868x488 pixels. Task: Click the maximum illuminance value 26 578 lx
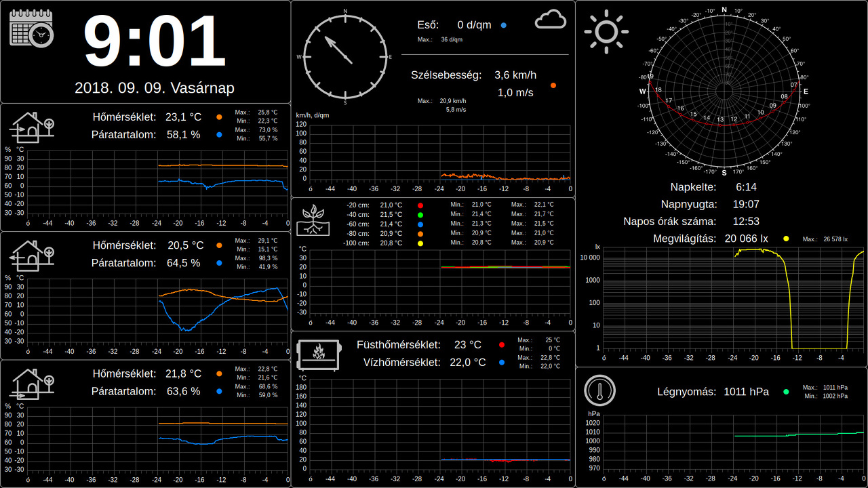click(835, 239)
